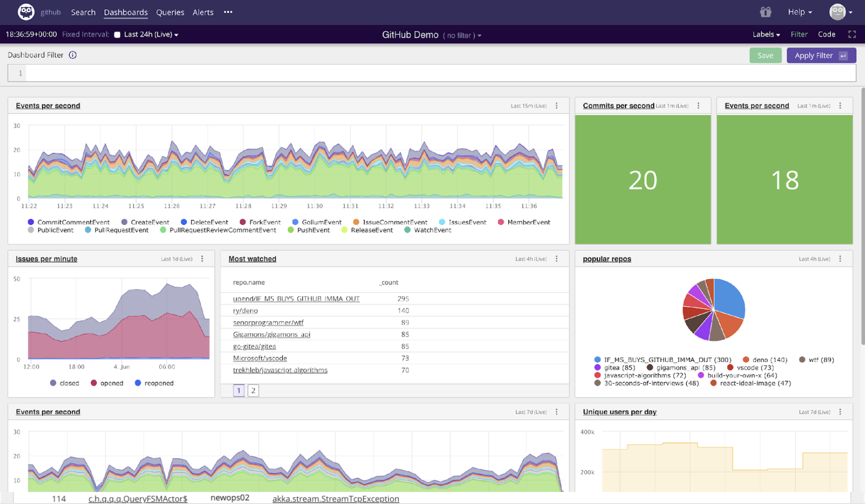
Task: Open the popular repos widget title
Action: [607, 259]
